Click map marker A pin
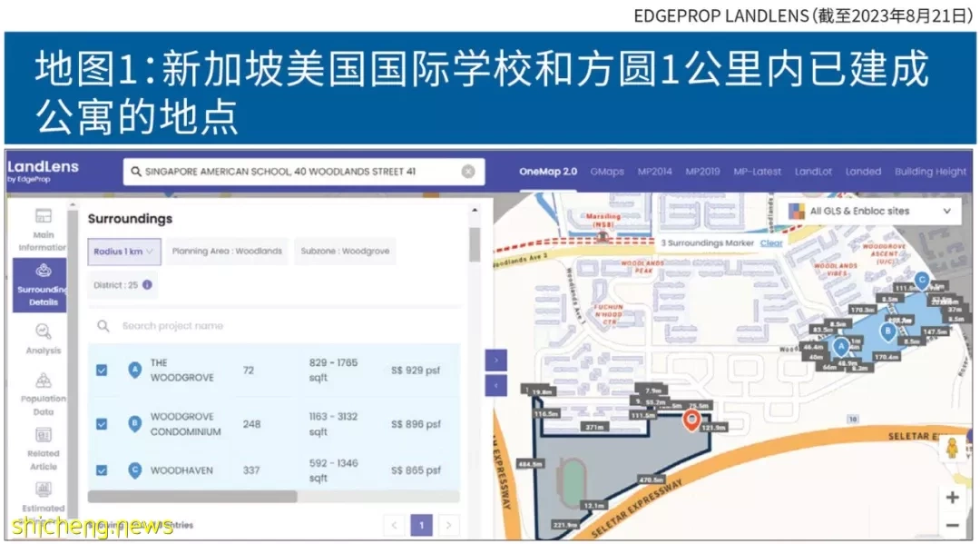This screenshot has width=980, height=544. pyautogui.click(x=841, y=347)
